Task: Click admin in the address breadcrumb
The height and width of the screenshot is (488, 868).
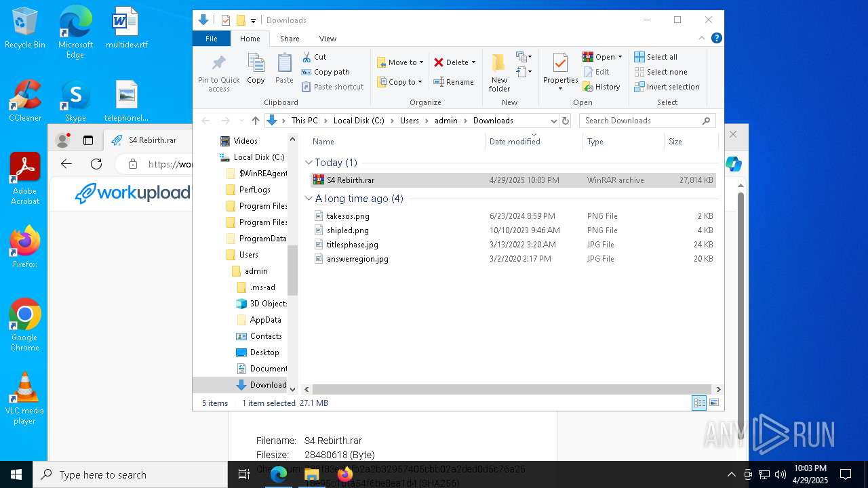Action: (x=446, y=121)
